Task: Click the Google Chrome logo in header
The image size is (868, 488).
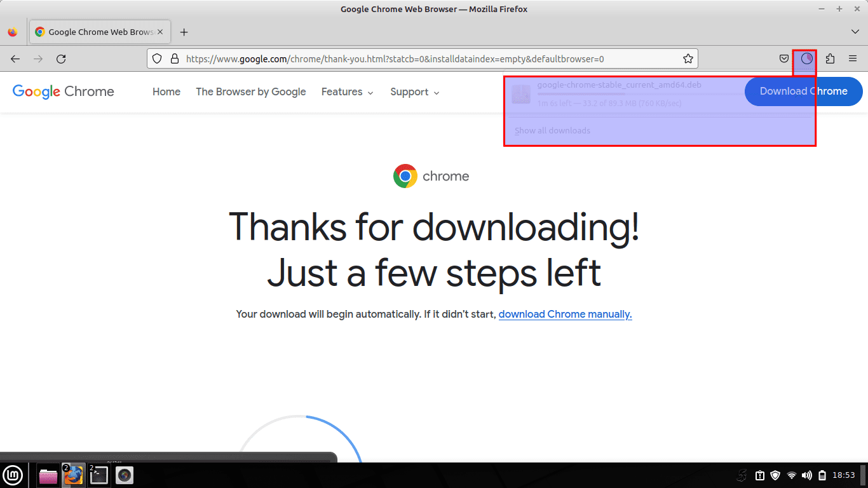Action: [x=64, y=91]
